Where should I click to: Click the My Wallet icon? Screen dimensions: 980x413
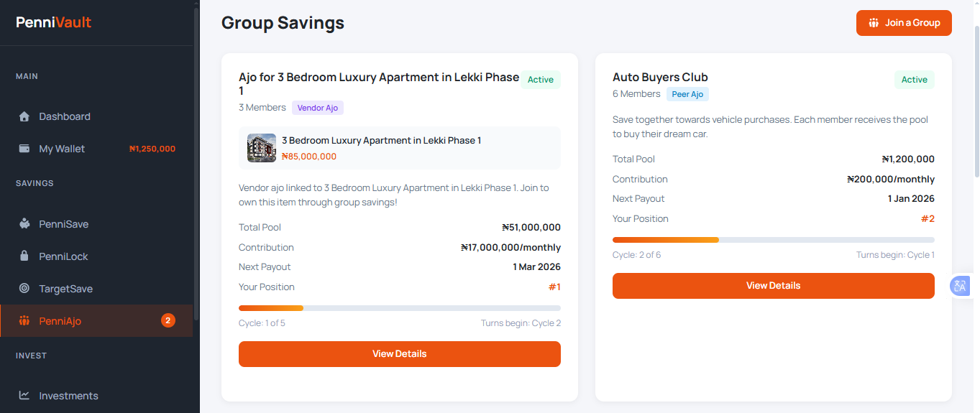[24, 149]
